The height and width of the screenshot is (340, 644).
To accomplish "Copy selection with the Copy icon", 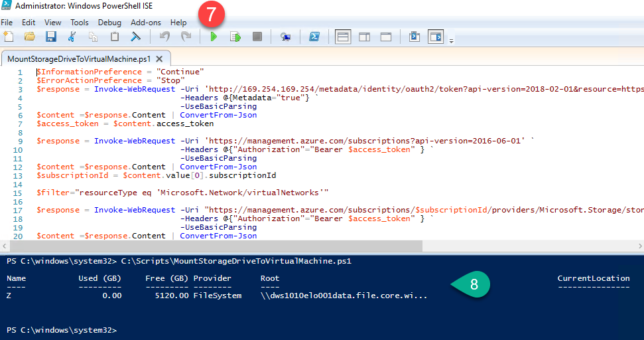I will (94, 37).
